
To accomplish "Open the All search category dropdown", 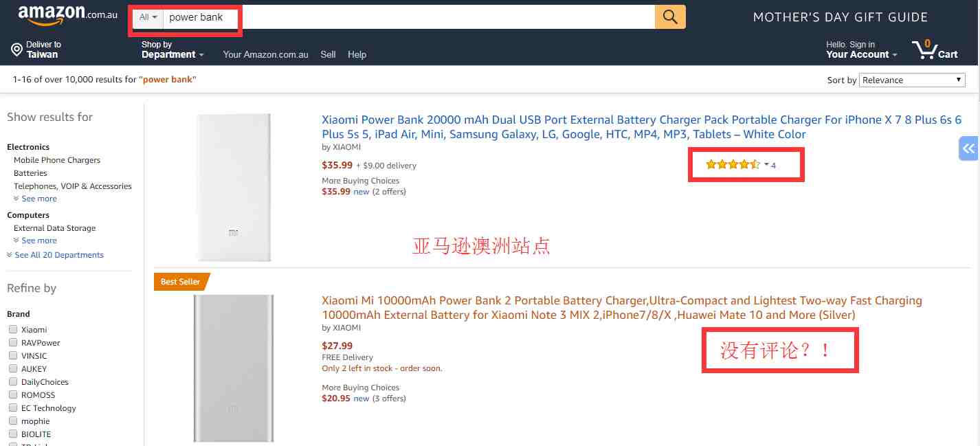I will (148, 17).
